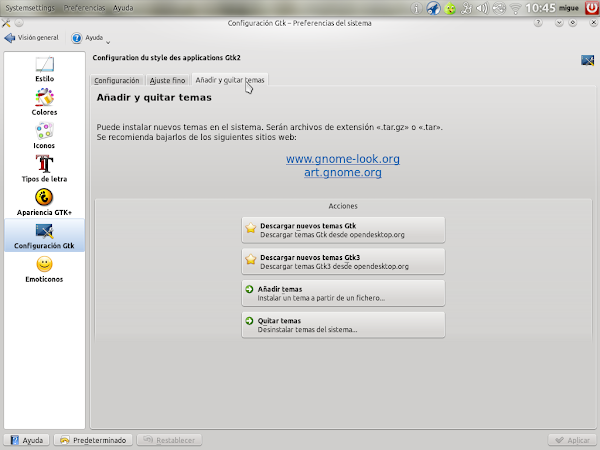The width and height of the screenshot is (600, 450).
Task: Click the 10:45 clock
Action: click(540, 8)
